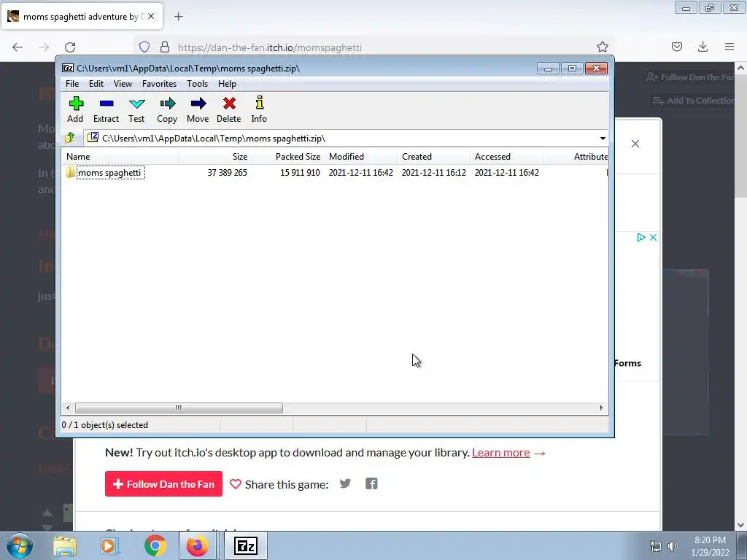The image size is (747, 560).
Task: Open the Help menu
Action: (228, 84)
